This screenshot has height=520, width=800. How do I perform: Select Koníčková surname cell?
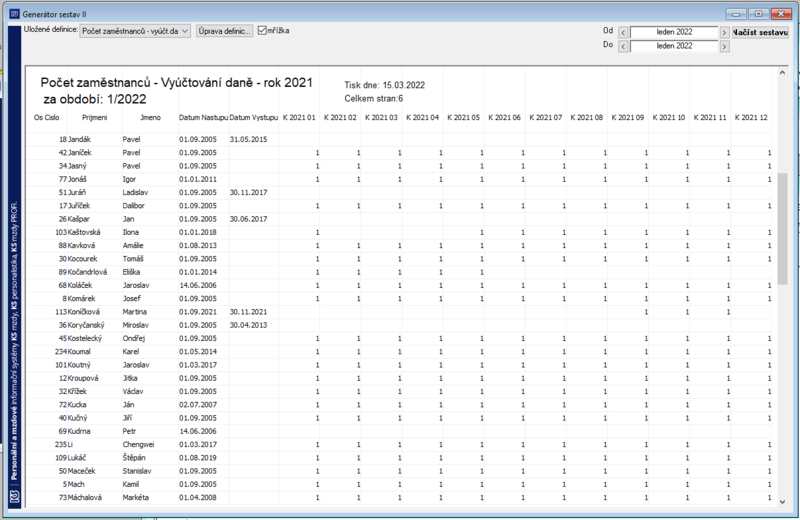(x=84, y=312)
